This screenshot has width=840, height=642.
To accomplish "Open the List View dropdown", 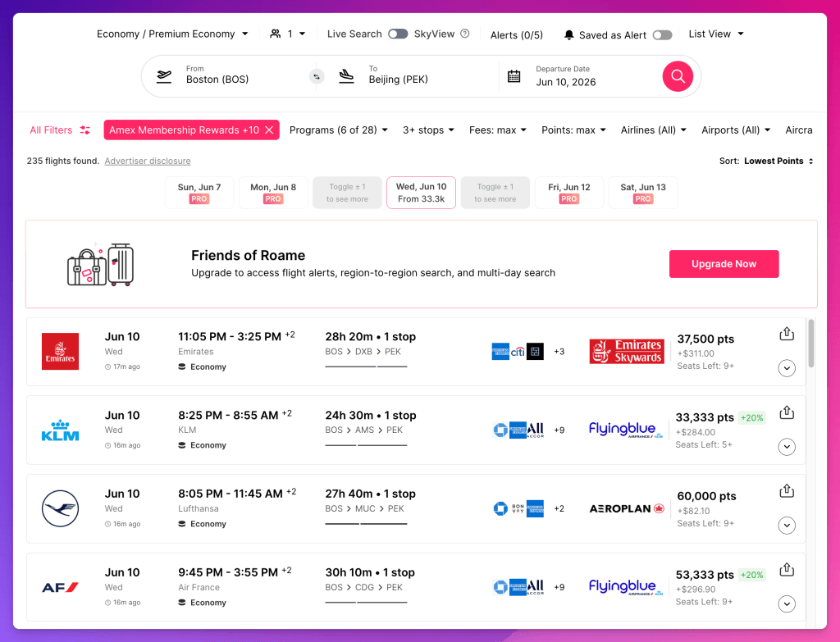I will tap(716, 34).
